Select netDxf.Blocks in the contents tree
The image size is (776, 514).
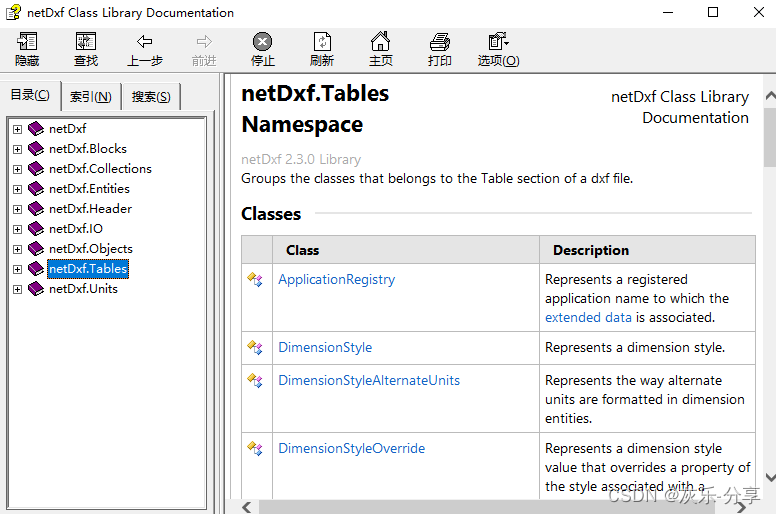(x=88, y=148)
